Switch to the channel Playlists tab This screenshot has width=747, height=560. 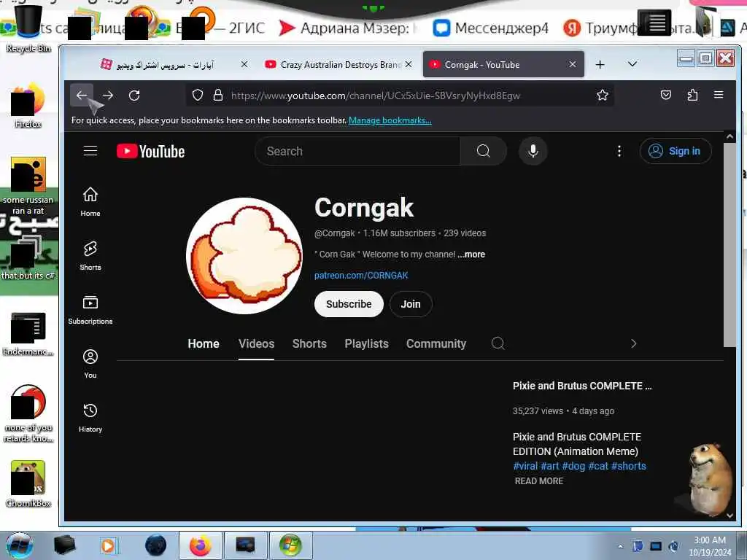click(x=367, y=344)
